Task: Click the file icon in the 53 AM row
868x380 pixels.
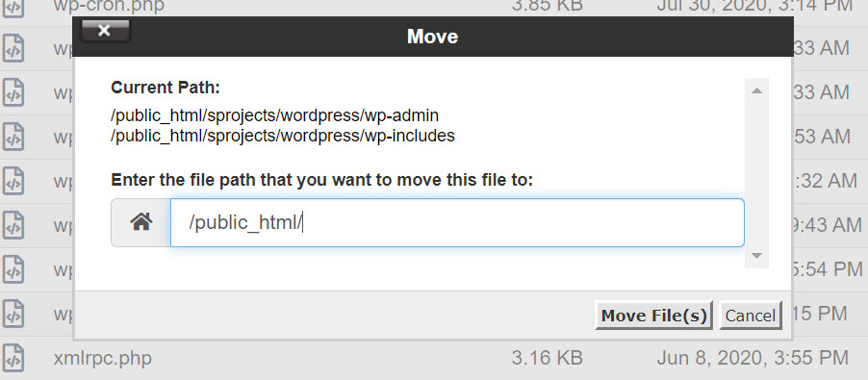Action: 13,137
